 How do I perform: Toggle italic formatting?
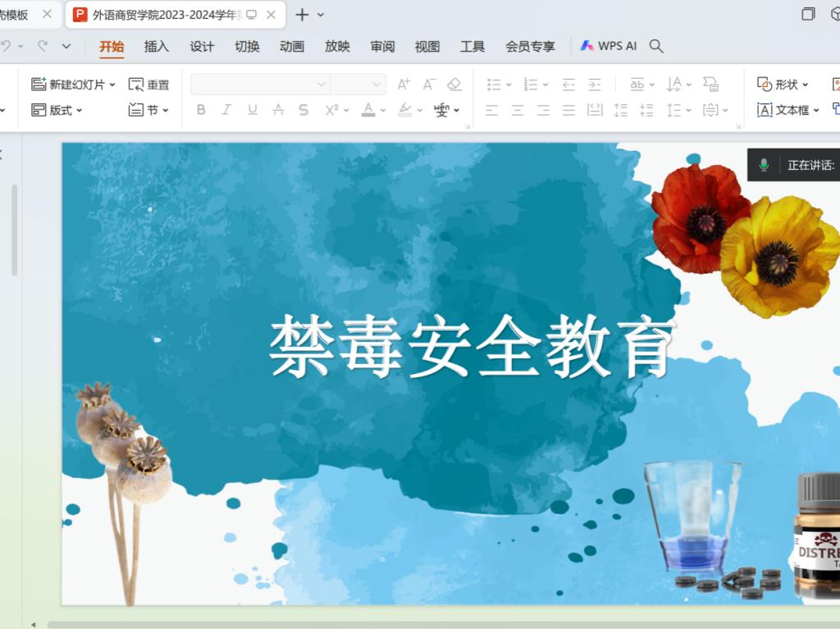coord(226,110)
